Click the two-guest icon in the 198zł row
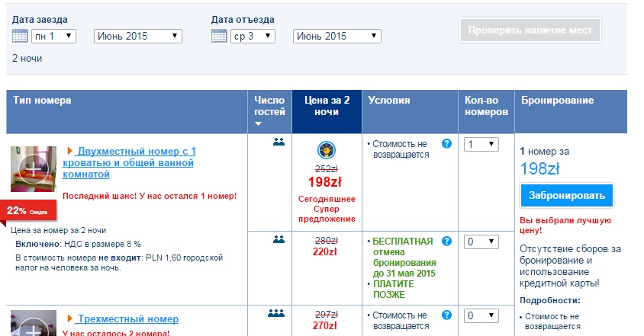 pos(279,142)
